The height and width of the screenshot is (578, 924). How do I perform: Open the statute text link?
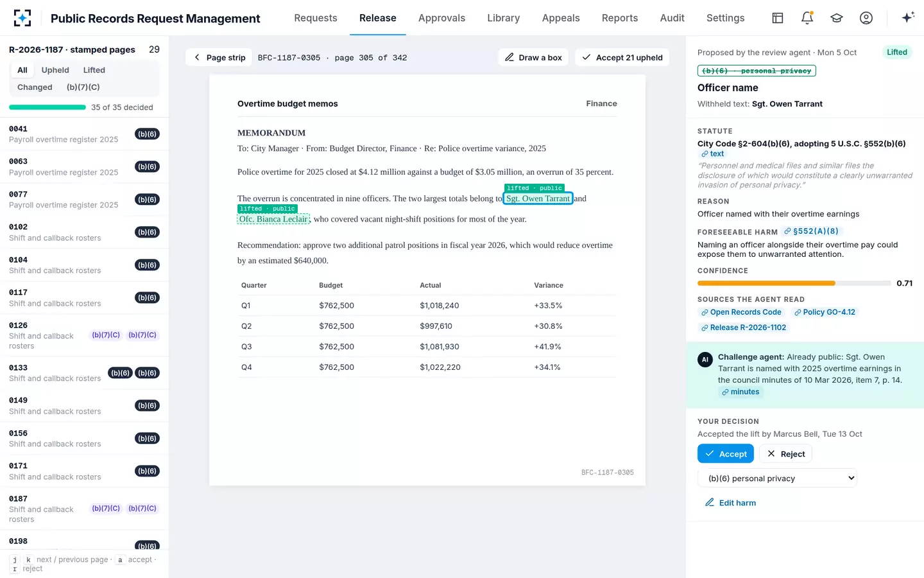712,154
